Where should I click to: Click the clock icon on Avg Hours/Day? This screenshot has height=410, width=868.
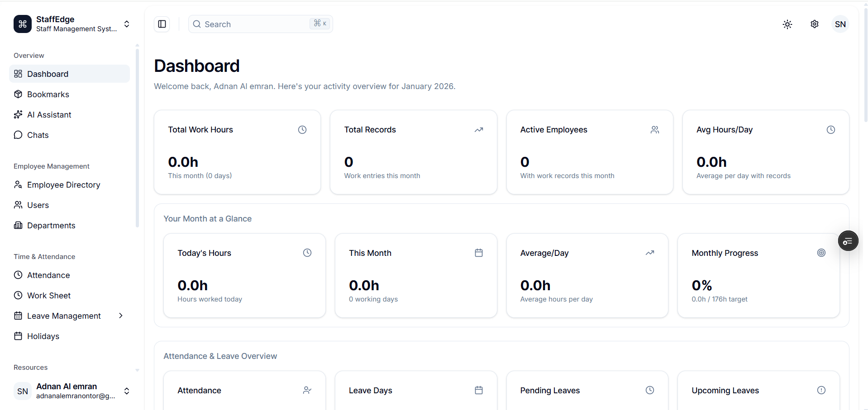point(831,130)
